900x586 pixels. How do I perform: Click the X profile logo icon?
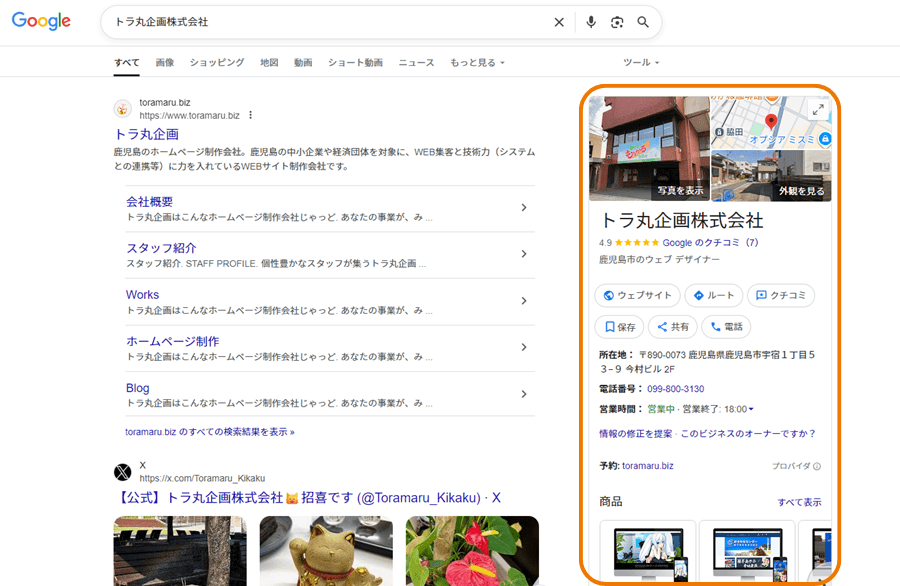coord(122,472)
